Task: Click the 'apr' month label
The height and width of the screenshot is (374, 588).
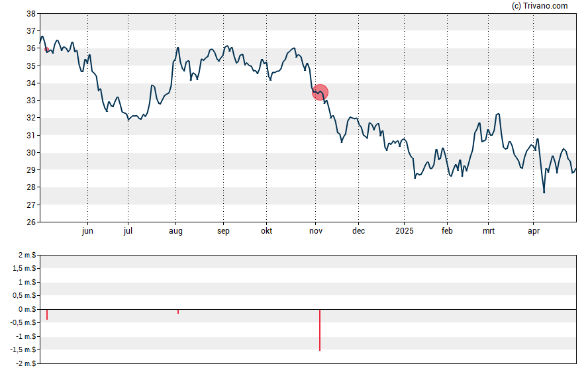Action: (x=533, y=231)
